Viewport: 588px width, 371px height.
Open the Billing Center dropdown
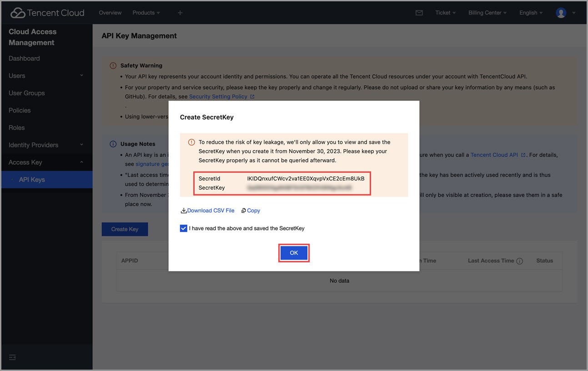487,13
